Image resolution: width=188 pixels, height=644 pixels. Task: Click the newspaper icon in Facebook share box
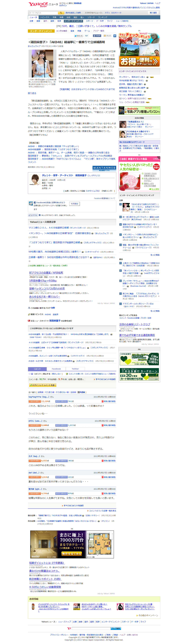pyautogui.click(x=31, y=204)
